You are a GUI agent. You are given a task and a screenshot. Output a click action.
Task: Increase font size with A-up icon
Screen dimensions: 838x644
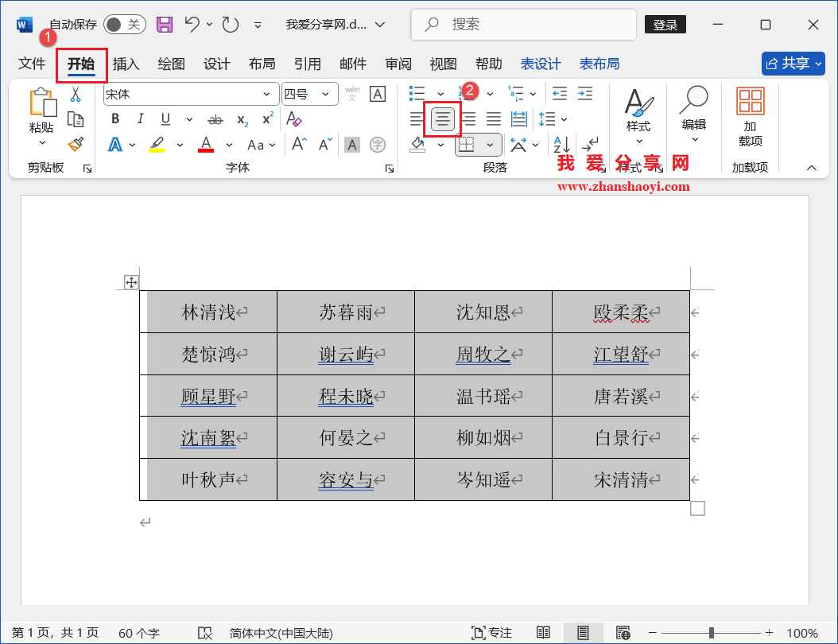click(x=299, y=144)
